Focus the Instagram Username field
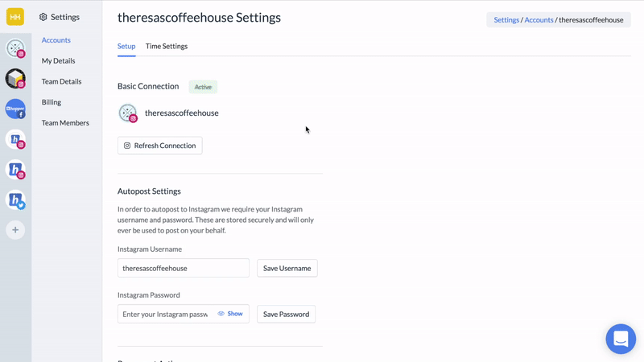The height and width of the screenshot is (362, 644). pos(184,268)
